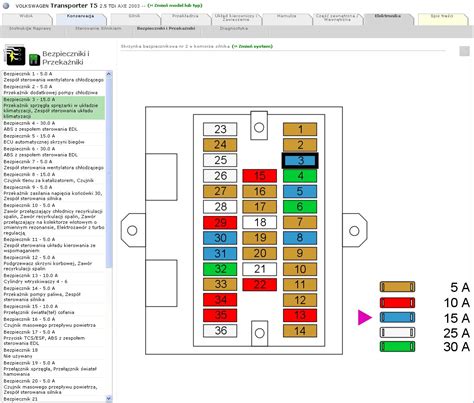Select red fuse number 15 in diagram
The height and width of the screenshot is (403, 474).
(x=260, y=176)
